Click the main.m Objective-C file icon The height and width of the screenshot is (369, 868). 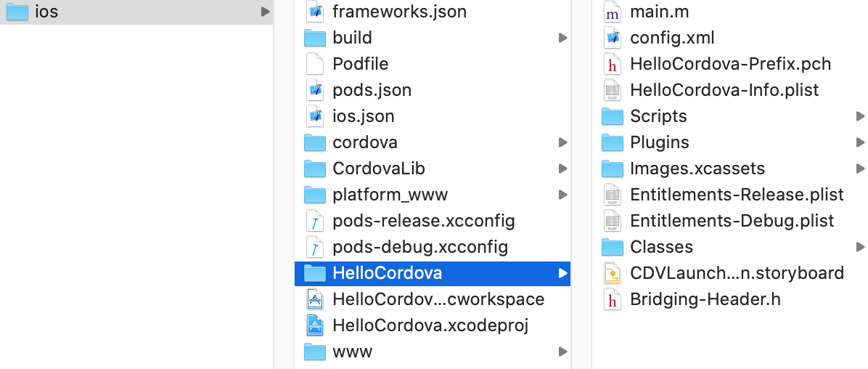[613, 12]
